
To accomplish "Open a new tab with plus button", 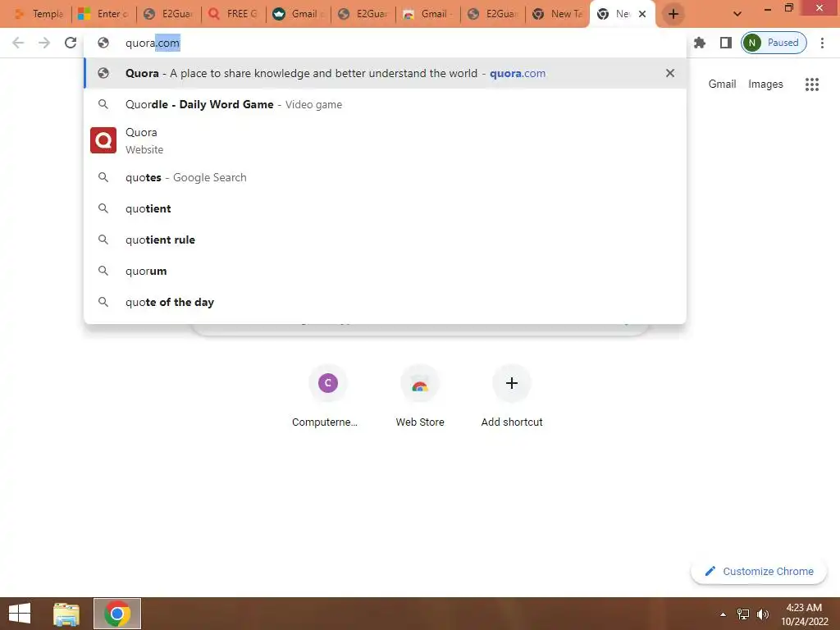I will [673, 14].
